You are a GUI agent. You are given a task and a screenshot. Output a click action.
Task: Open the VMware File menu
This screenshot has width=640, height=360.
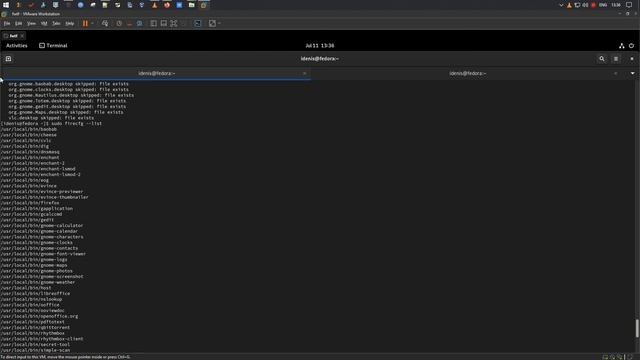coord(7,24)
